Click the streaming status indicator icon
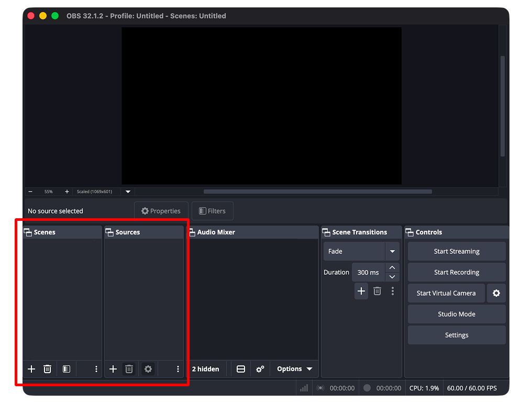 coord(320,388)
